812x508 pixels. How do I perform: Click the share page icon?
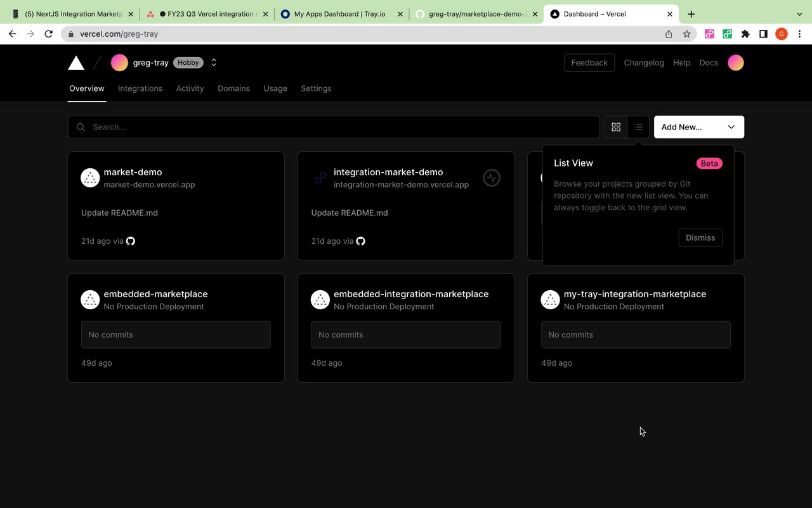pos(669,34)
